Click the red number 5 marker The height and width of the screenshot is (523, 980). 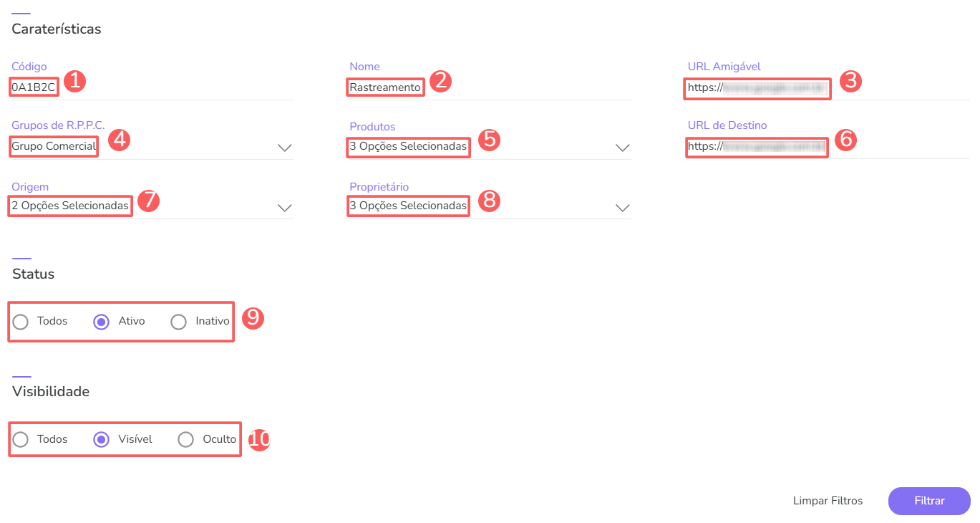tap(489, 140)
